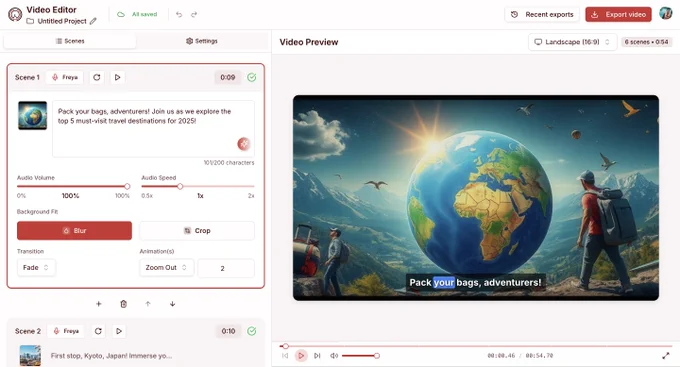Add a new scene with plus icon
Screen dimensions: 680x367
click(x=98, y=304)
